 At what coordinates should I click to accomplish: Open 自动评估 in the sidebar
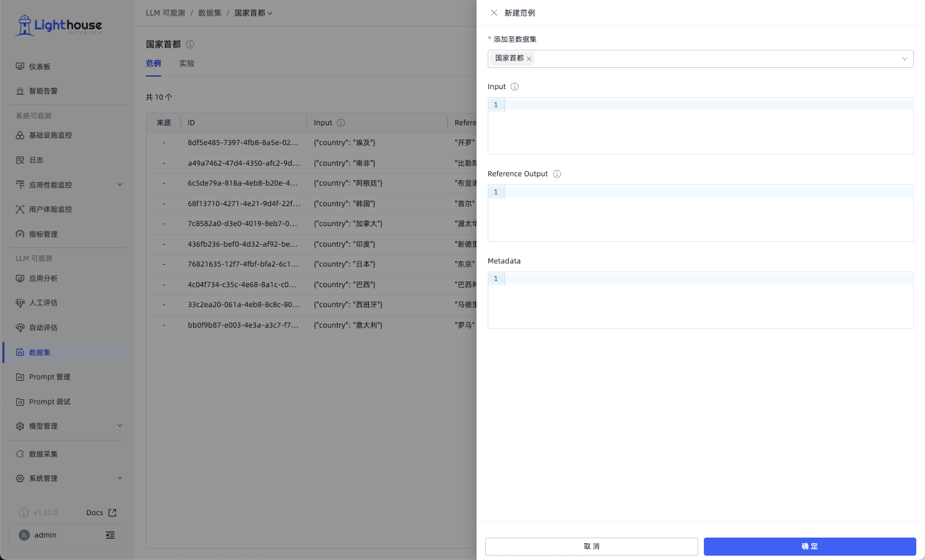pyautogui.click(x=67, y=328)
